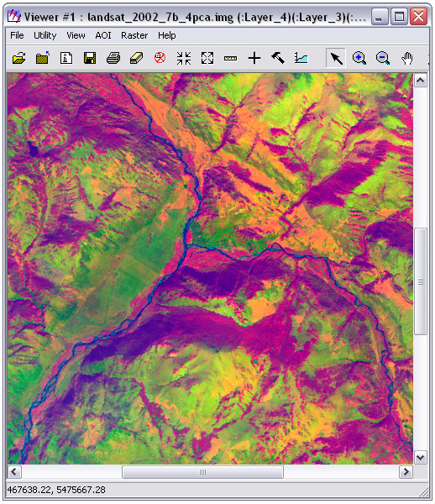Click the Save floppy disk icon
This screenshot has width=435, height=504.
pyautogui.click(x=90, y=58)
